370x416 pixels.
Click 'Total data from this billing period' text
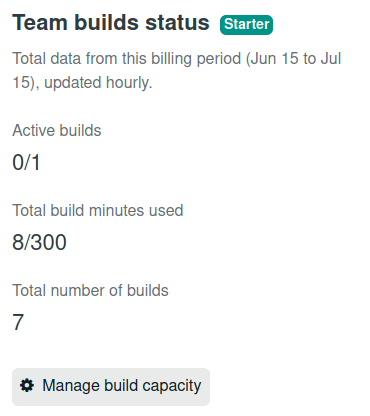126,59
